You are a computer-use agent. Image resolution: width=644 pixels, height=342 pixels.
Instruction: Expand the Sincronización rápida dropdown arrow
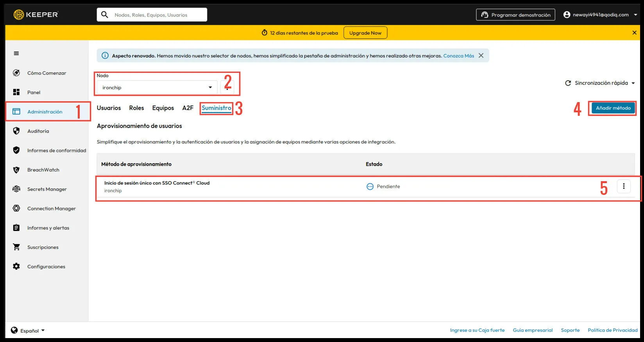633,83
